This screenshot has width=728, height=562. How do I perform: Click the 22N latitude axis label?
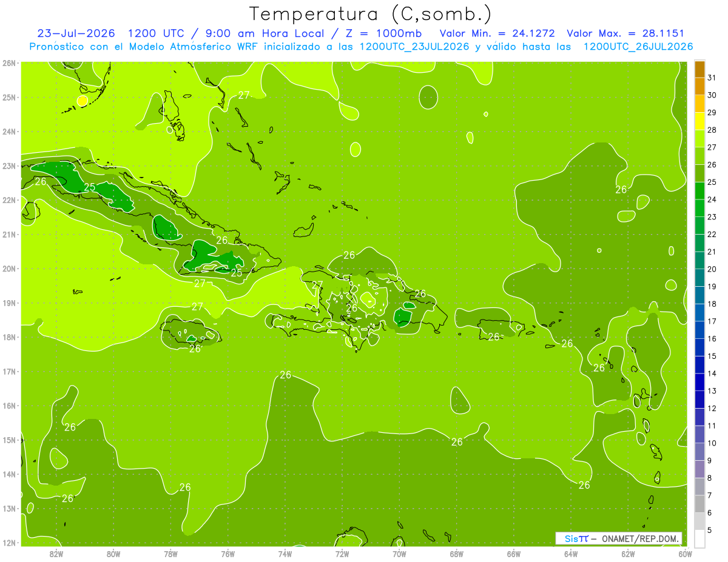click(x=8, y=200)
